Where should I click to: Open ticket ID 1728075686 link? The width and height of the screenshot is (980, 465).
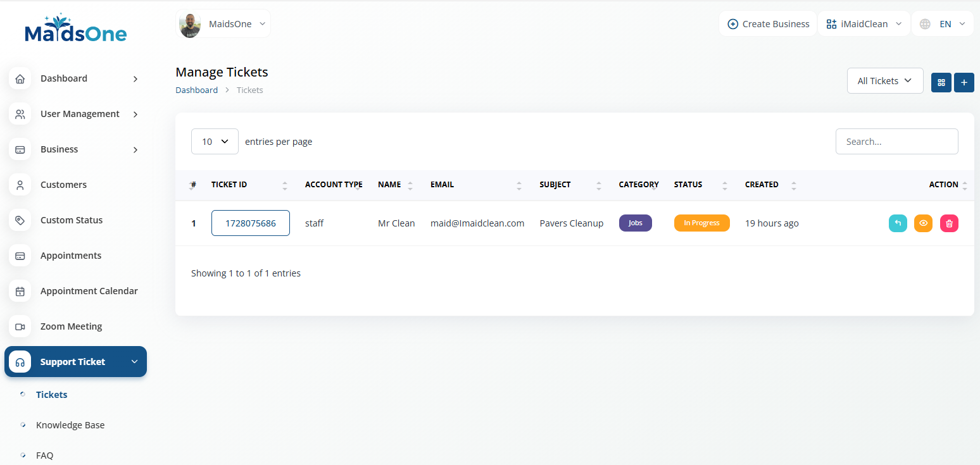(x=251, y=223)
